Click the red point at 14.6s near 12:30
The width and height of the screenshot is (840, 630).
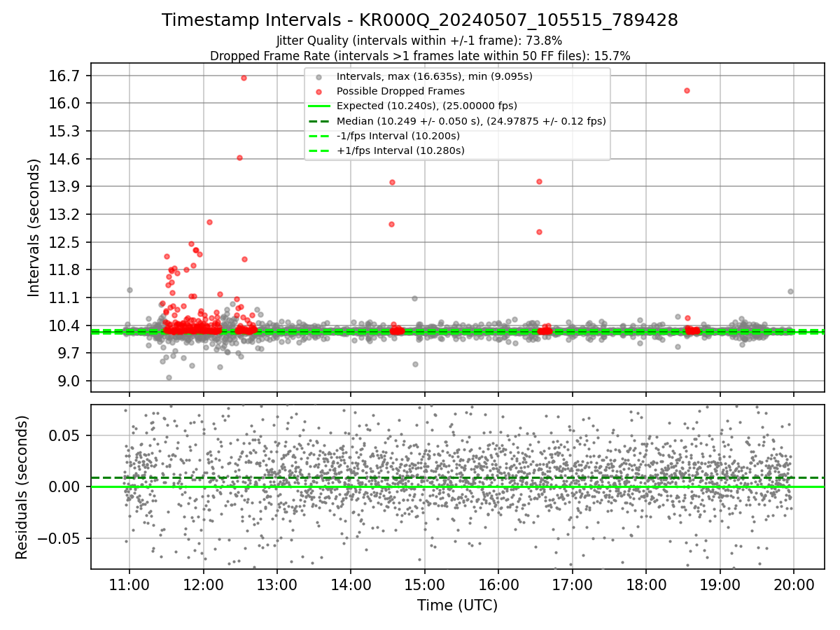(x=239, y=157)
